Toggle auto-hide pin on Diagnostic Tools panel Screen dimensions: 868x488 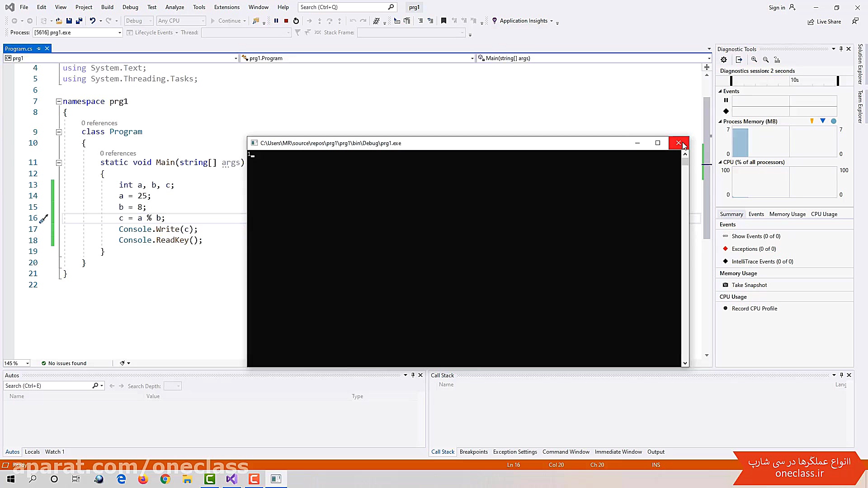coord(841,49)
